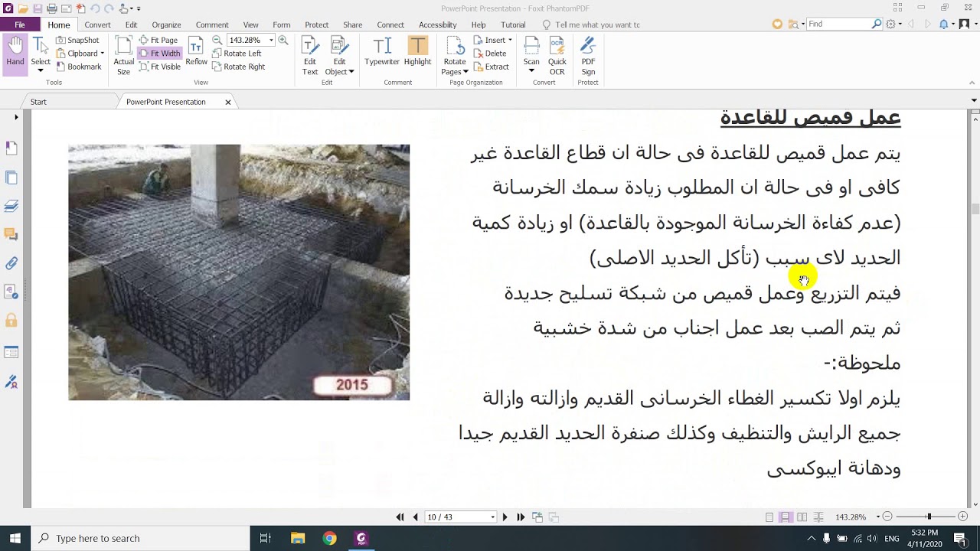Switch to single page view mode
This screenshot has width=980, height=551.
769,517
